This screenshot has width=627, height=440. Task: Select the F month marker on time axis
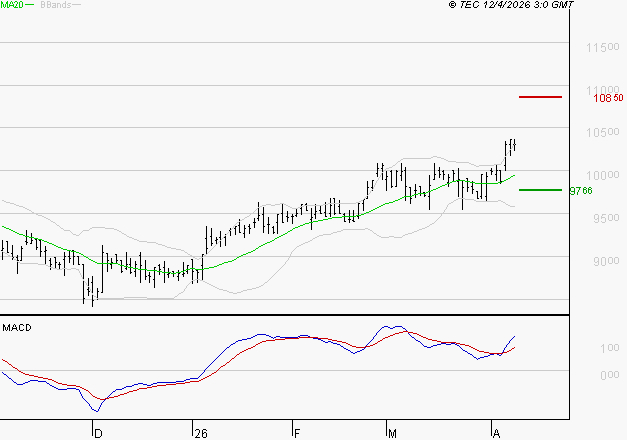coord(297,433)
